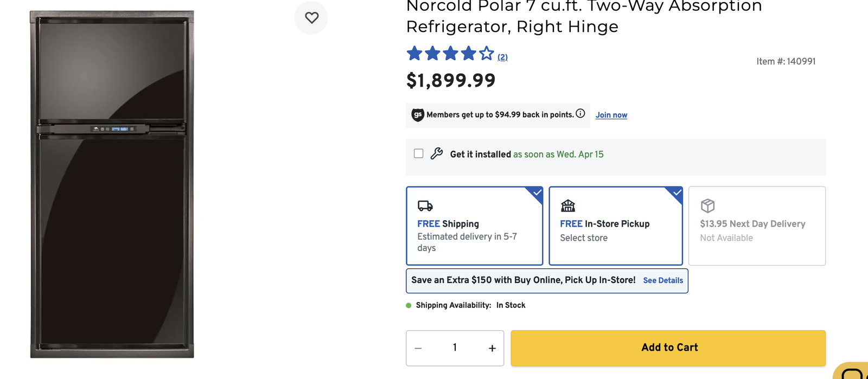The width and height of the screenshot is (868, 379).
Task: Click the store building pickup icon
Action: (x=568, y=206)
